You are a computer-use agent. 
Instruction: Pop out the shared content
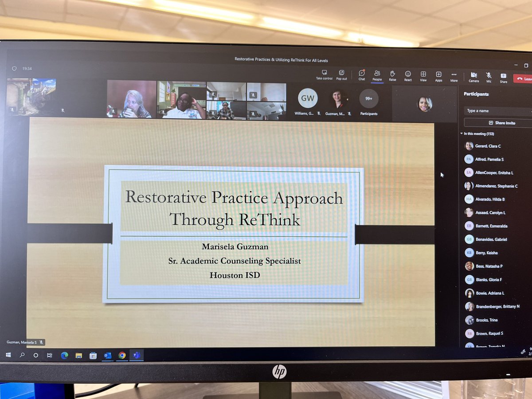(341, 74)
